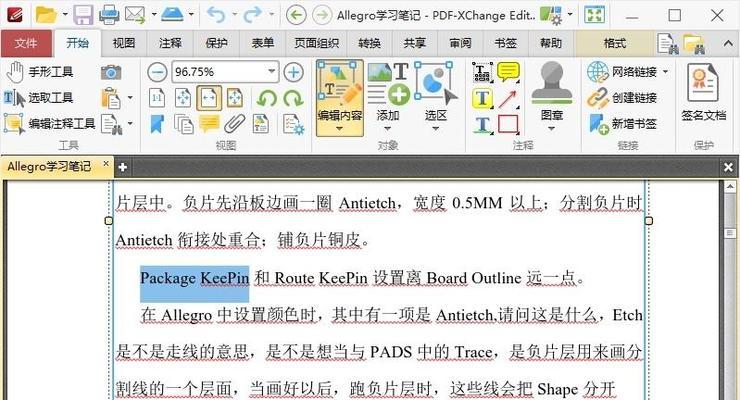Toggle full screen mode icon
This screenshot has height=400, width=740.
tap(594, 15)
